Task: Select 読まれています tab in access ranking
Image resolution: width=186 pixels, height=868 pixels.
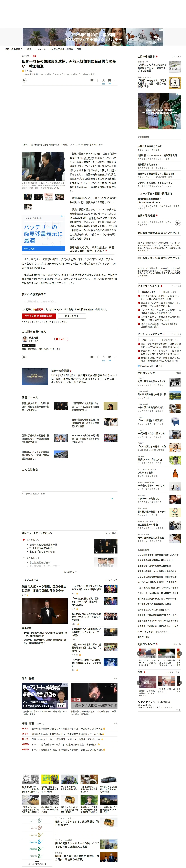Action: click(148, 292)
